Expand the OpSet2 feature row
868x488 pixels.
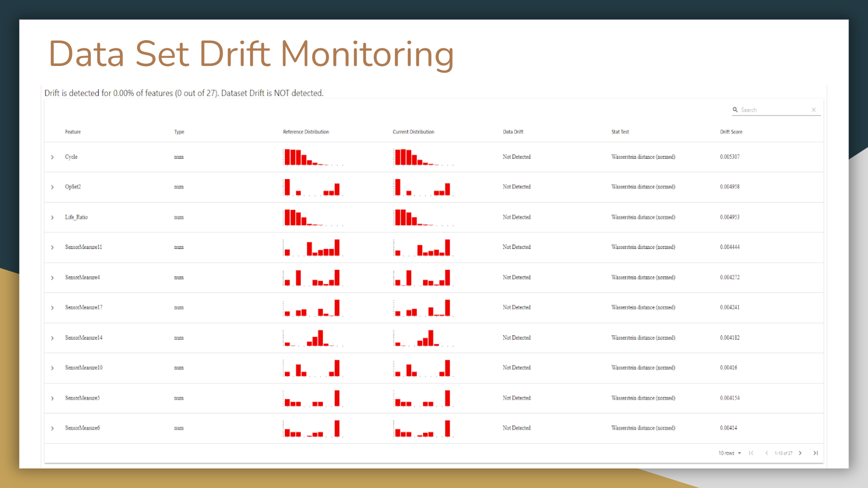tap(52, 187)
